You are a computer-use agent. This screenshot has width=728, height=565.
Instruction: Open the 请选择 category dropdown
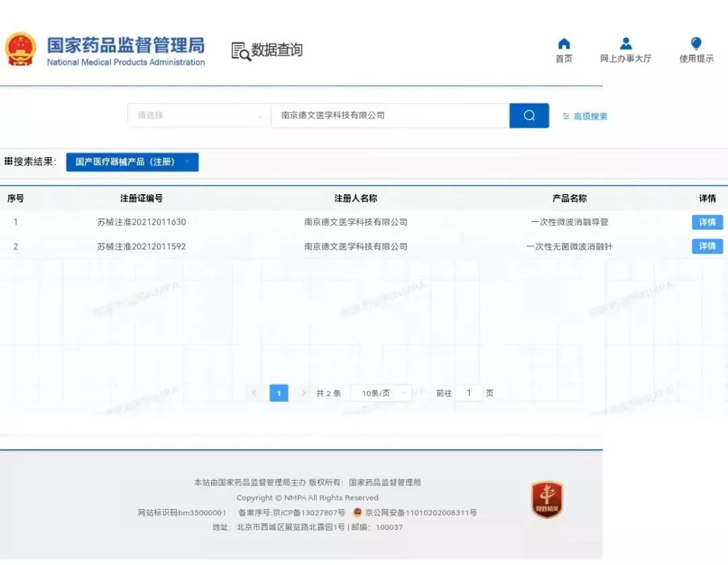coord(198,115)
